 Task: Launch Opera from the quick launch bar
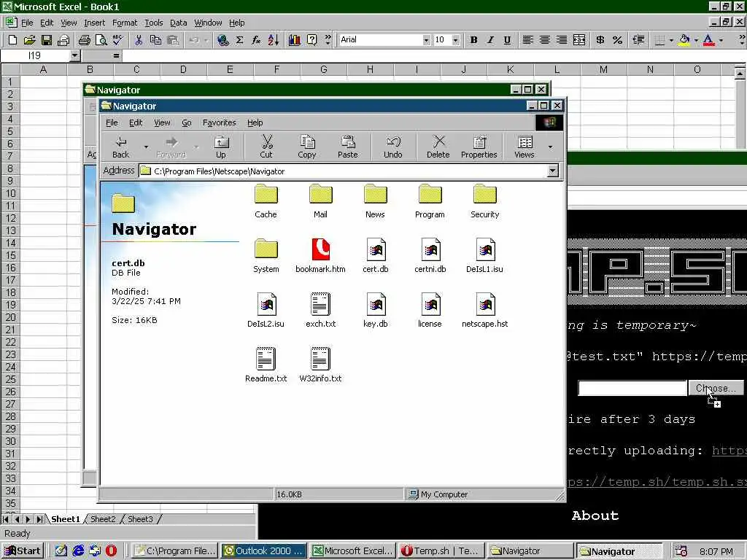pyautogui.click(x=112, y=551)
